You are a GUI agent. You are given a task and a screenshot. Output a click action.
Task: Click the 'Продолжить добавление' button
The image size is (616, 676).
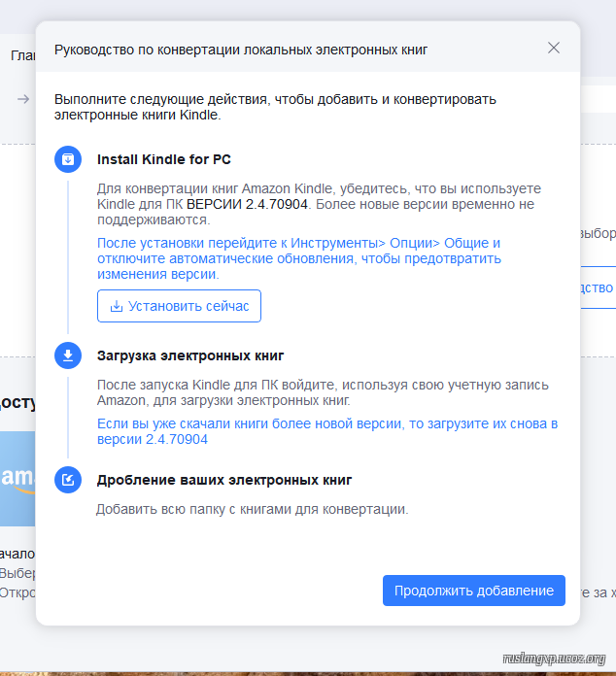point(473,591)
